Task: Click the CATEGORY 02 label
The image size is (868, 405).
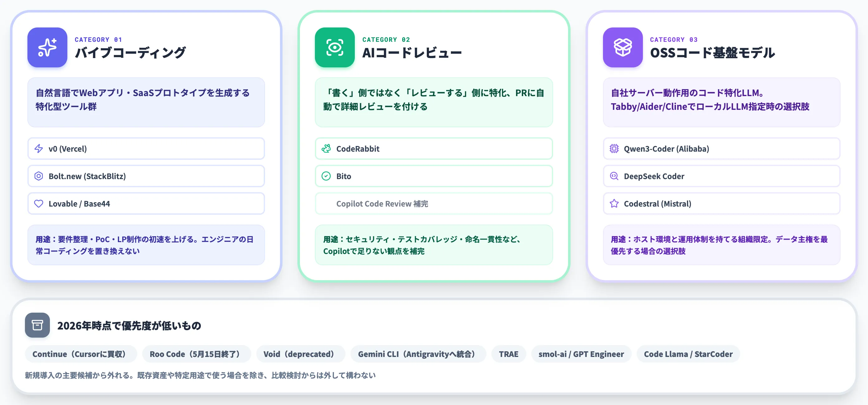Action: pyautogui.click(x=386, y=39)
